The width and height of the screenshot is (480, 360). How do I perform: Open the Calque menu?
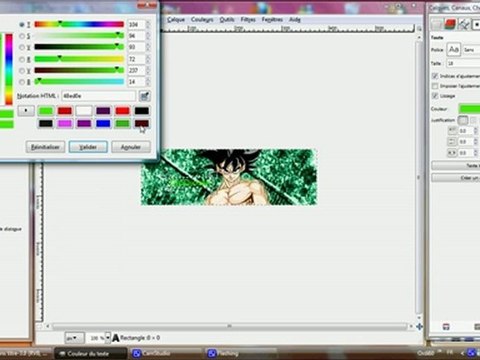point(176,20)
